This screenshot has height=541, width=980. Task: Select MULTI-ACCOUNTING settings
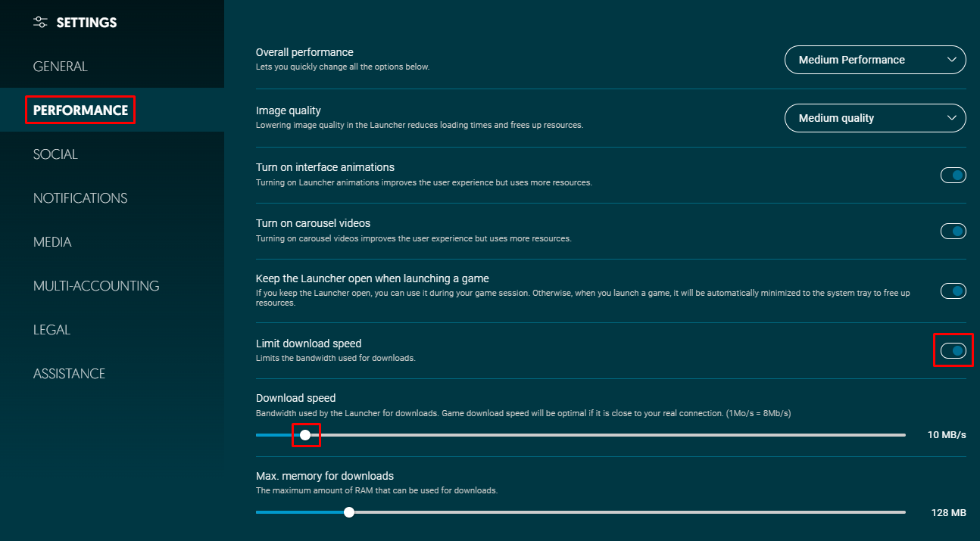tap(95, 285)
